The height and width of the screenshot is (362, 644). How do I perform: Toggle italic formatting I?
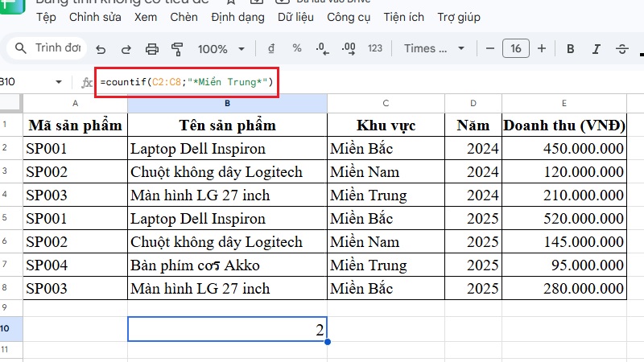(597, 49)
